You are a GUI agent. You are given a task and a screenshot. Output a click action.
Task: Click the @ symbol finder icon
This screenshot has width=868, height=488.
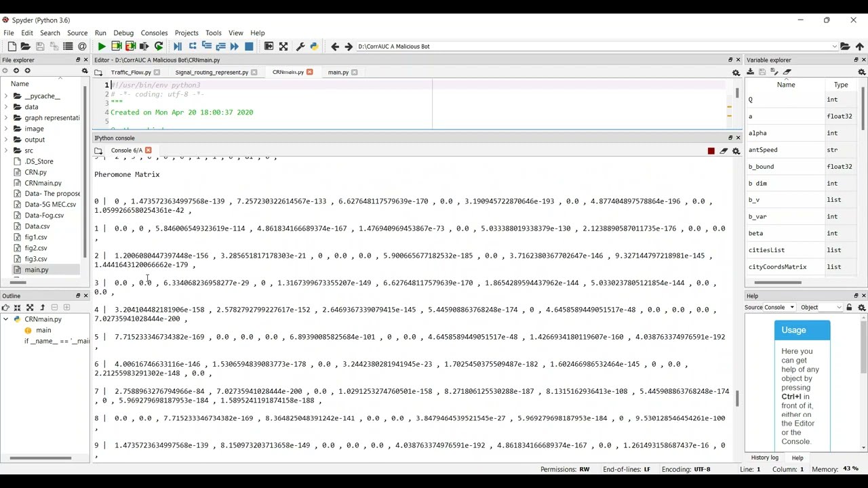click(82, 46)
